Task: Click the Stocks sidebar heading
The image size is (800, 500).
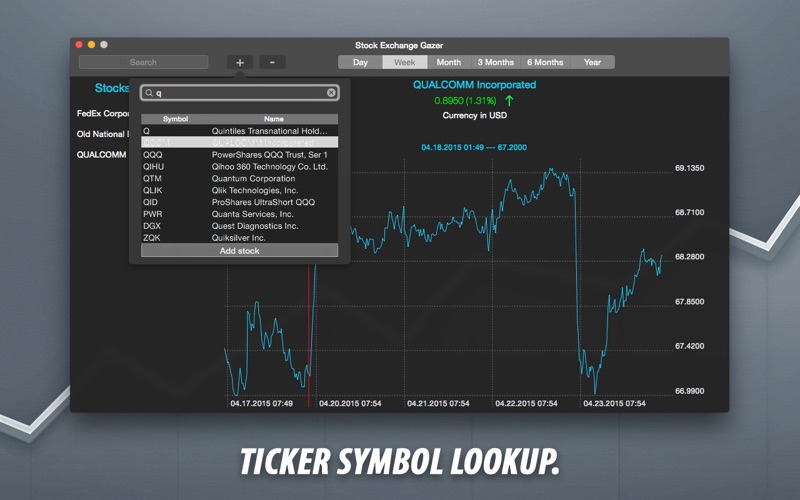Action: tap(112, 88)
